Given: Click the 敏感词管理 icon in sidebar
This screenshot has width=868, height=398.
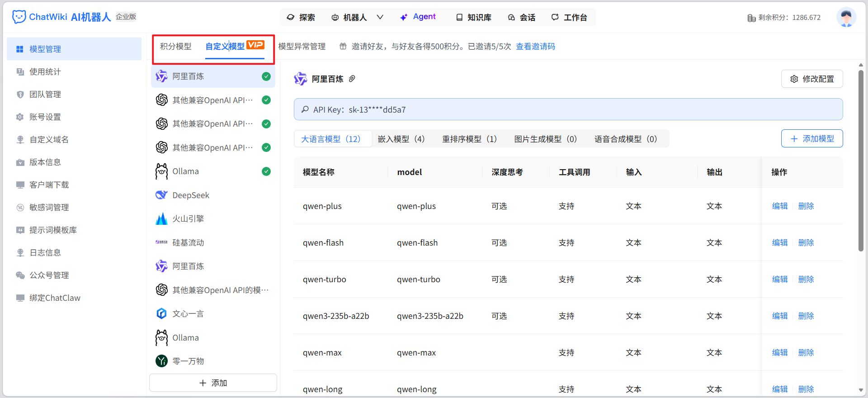Looking at the screenshot, I should (20, 207).
